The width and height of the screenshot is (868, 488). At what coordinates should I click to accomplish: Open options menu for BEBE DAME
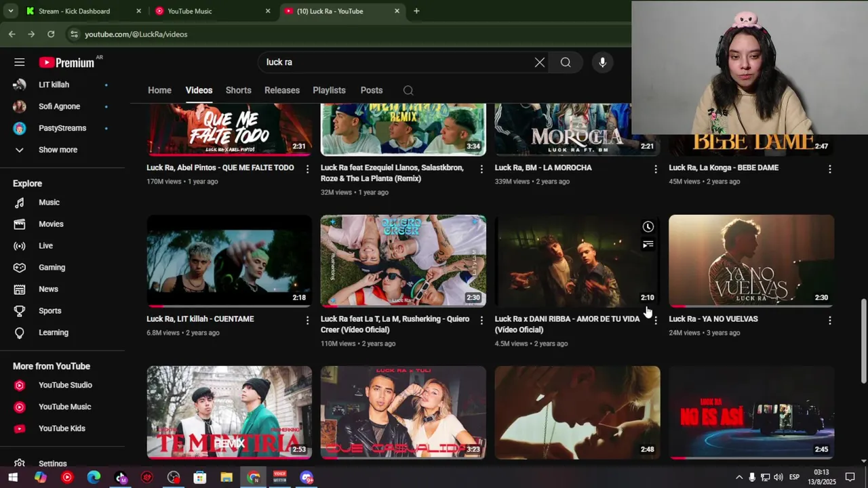829,169
